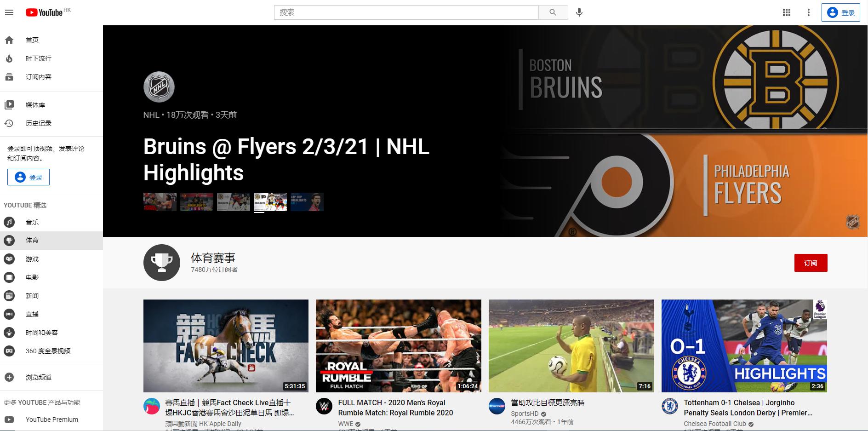Start voice search with microphone icon

click(579, 12)
